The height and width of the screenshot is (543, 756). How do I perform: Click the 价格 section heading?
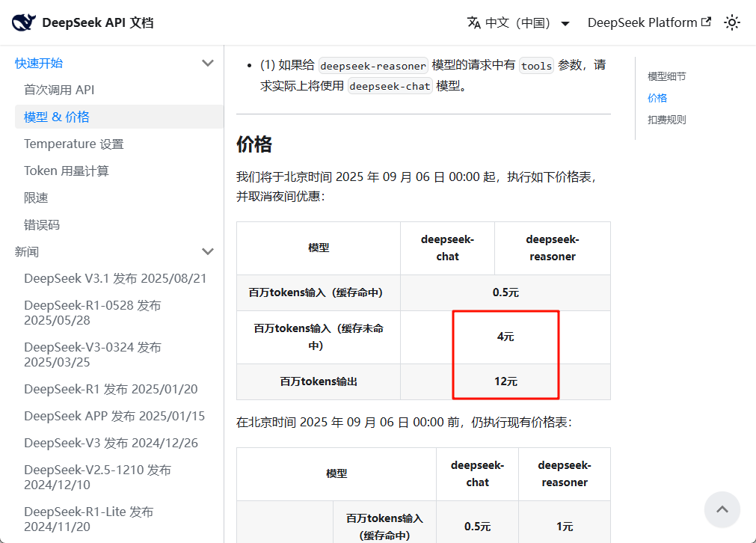(254, 144)
